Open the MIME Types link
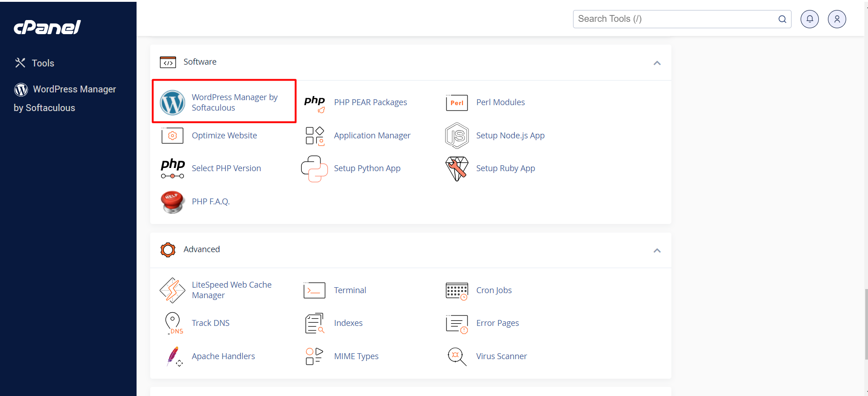868x396 pixels. coord(356,356)
